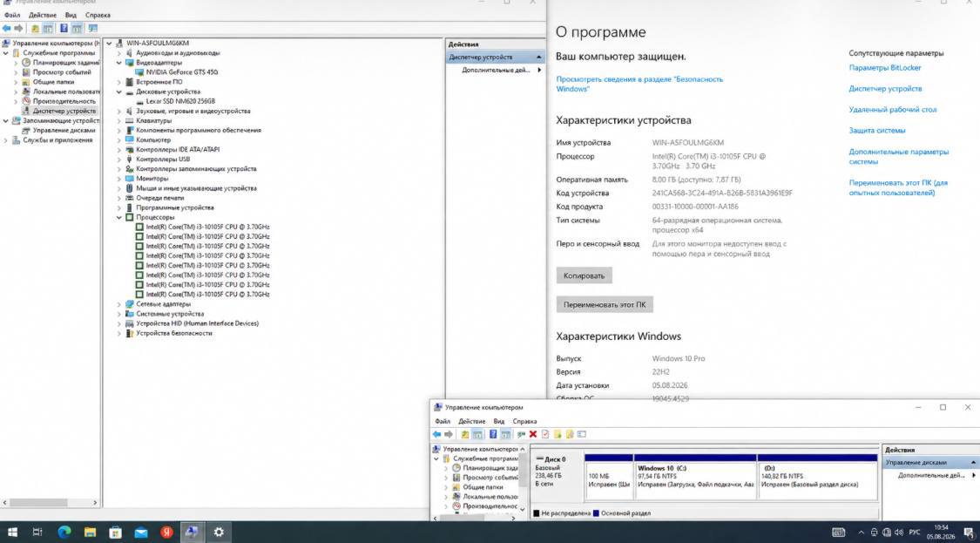
Task: Click Back arrow in Device Manager window toolbar
Action: pyautogui.click(x=6, y=28)
